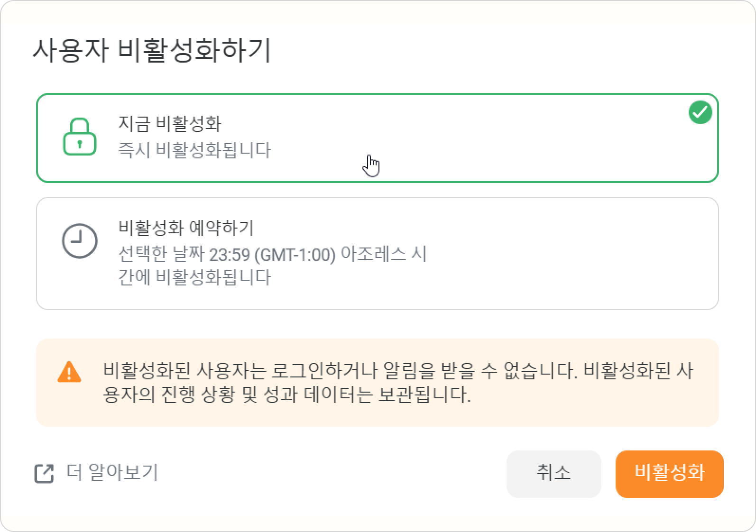756x532 pixels.
Task: Click the external link icon beside 더 알아보기
Action: pyautogui.click(x=45, y=473)
